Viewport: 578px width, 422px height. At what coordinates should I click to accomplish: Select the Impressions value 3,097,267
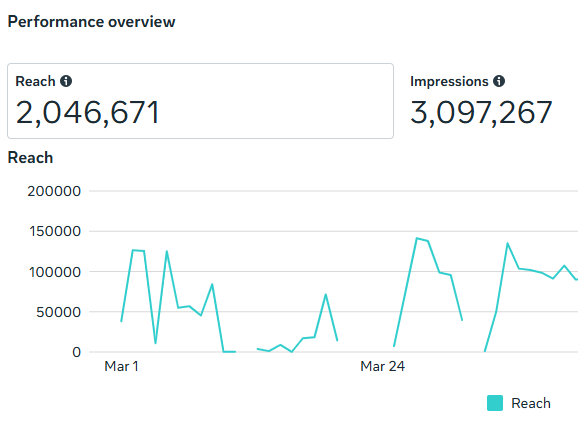point(481,113)
